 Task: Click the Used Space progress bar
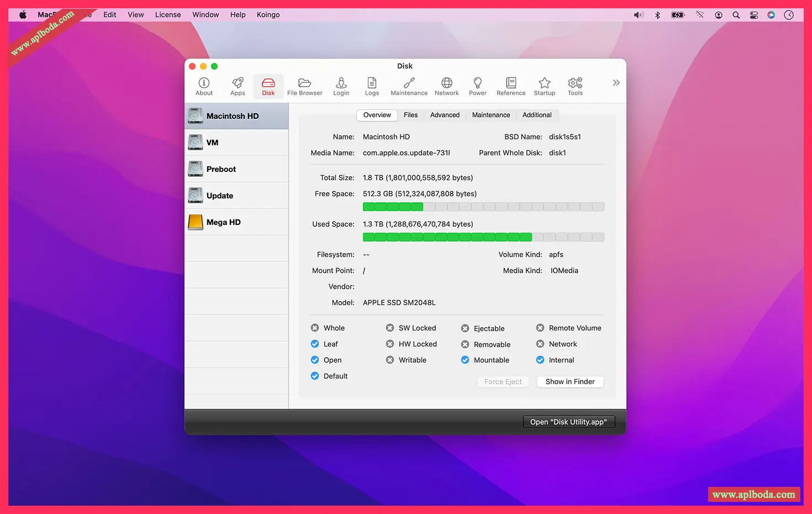[x=483, y=237]
